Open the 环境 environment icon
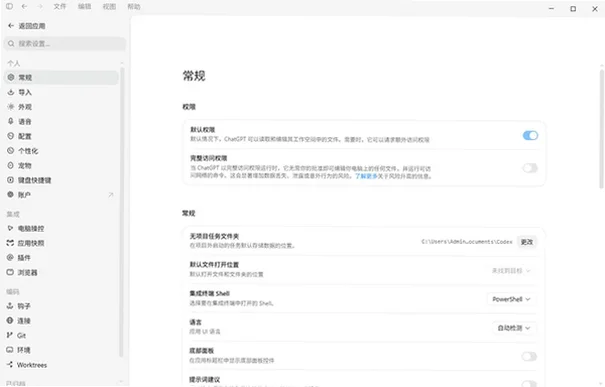 (x=10, y=350)
